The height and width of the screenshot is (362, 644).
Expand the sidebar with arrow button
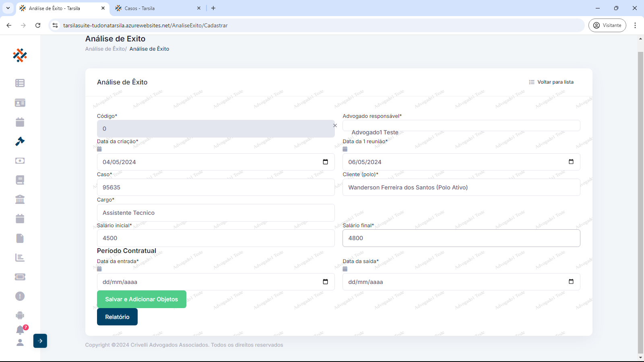pos(40,341)
